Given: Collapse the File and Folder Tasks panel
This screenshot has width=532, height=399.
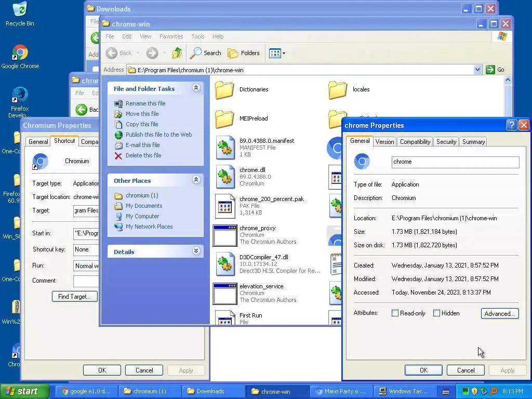Looking at the screenshot, I should point(196,88).
